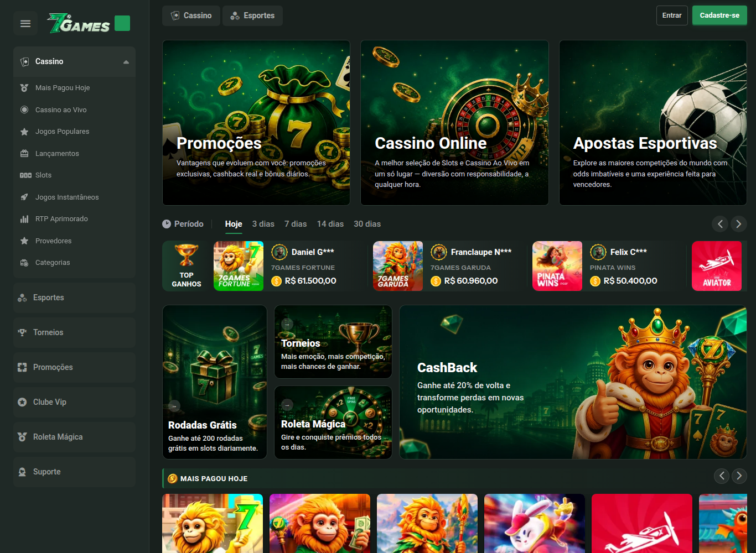Click the Cadastre-se button
This screenshot has height=553, width=756.
click(719, 15)
